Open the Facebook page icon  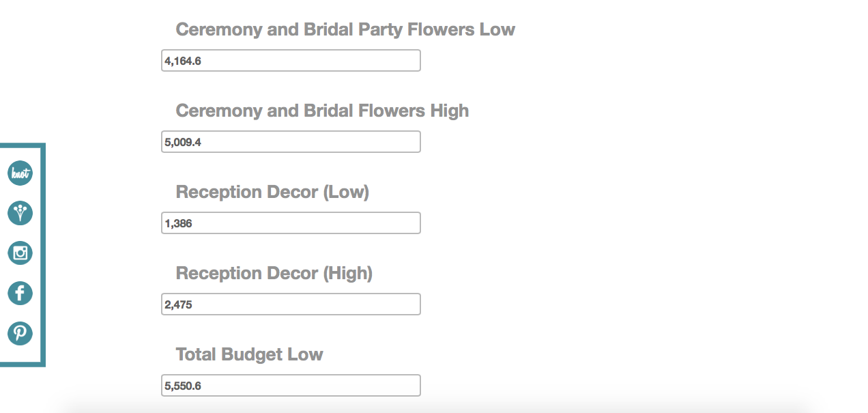point(20,294)
